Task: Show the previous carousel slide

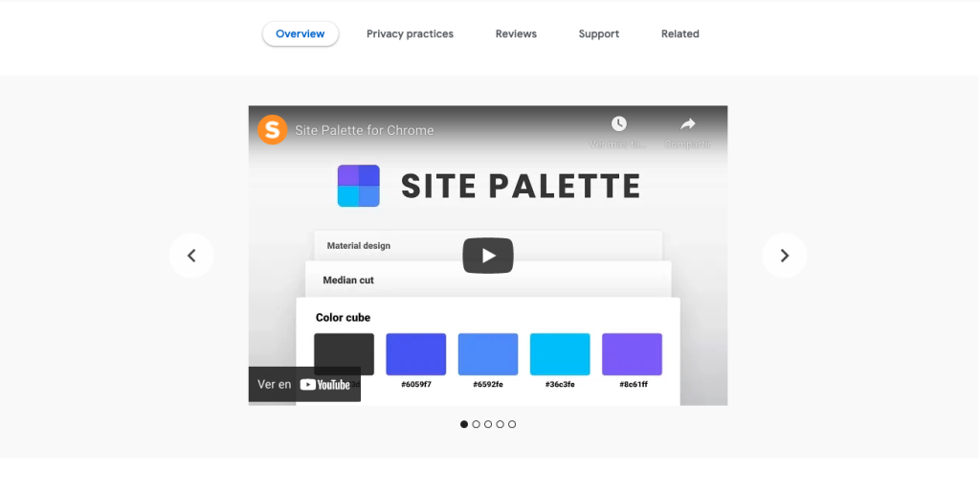Action: [191, 256]
